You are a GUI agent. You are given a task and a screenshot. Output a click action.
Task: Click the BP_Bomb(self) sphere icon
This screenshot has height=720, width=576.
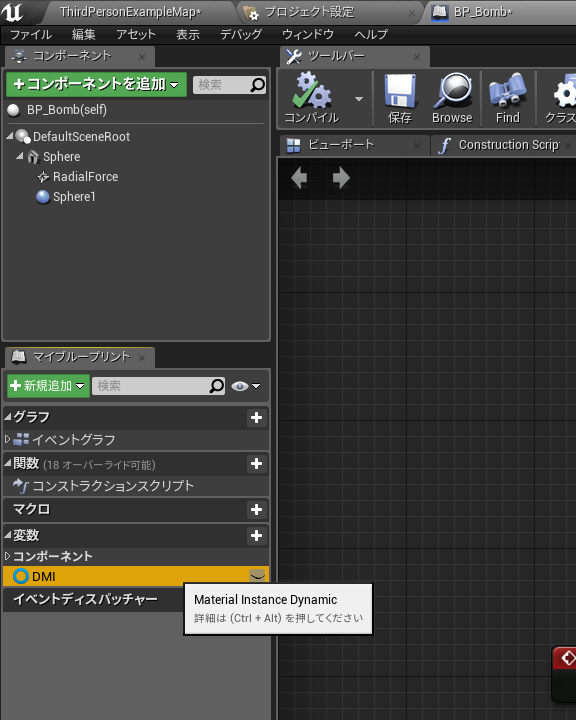point(13,110)
